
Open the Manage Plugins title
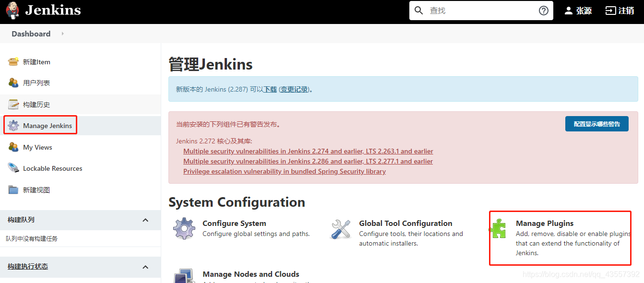545,224
